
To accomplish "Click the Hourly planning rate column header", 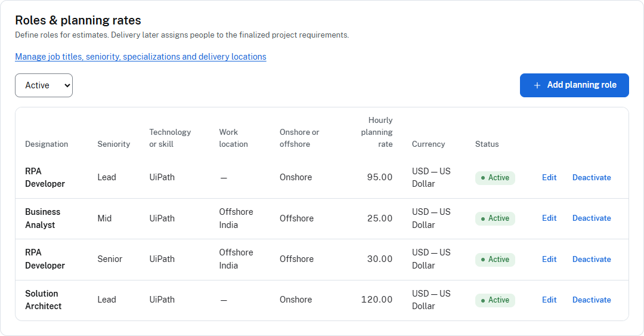I will [377, 132].
